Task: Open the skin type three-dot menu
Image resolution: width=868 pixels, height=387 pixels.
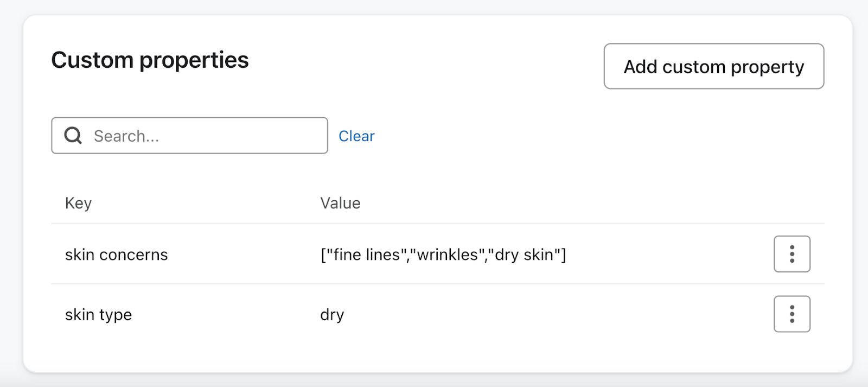Action: tap(792, 314)
